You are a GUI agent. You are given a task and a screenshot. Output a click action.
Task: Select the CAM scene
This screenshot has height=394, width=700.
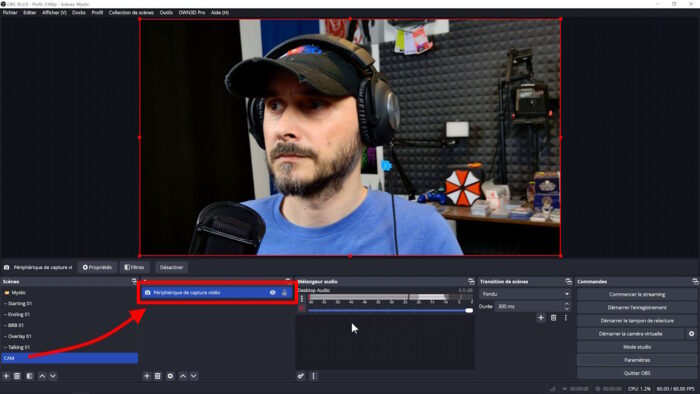70,358
